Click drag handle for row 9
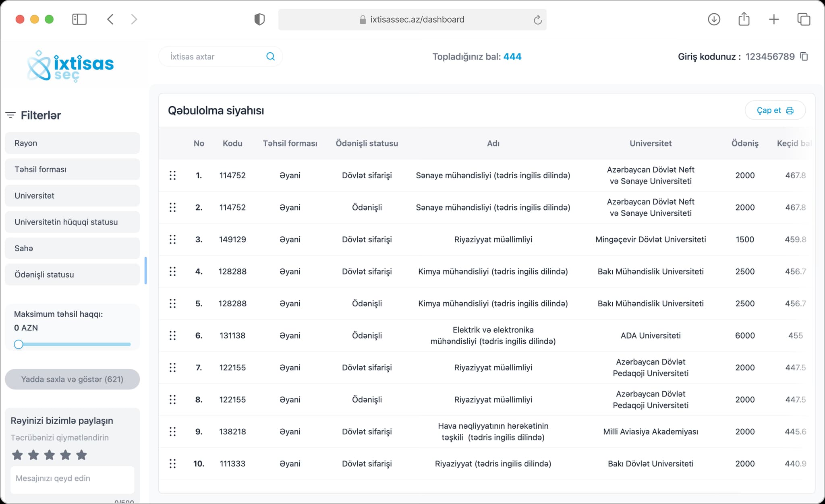Screen dimensions: 825x504 172,432
